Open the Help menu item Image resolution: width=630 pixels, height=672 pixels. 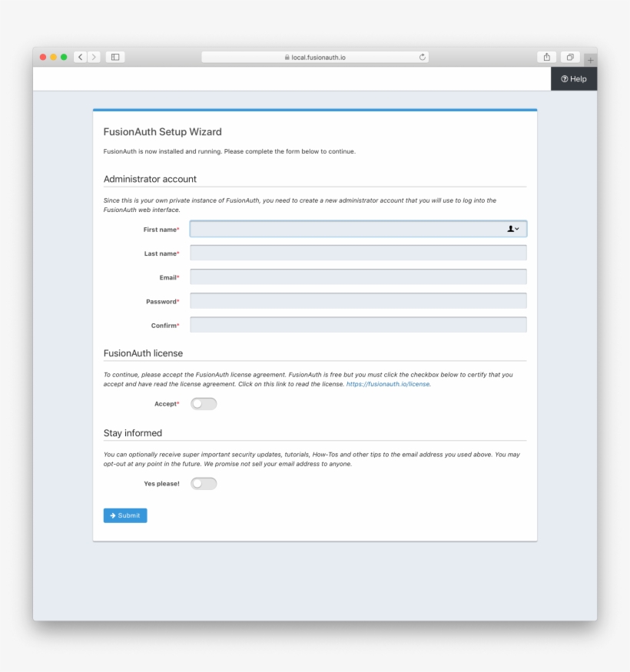(x=574, y=78)
